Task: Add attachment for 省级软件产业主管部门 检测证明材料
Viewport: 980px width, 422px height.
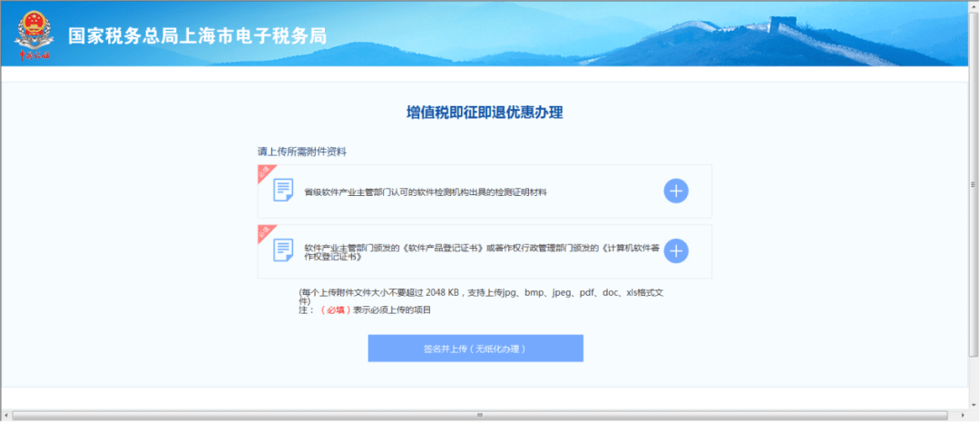Action: click(x=676, y=191)
